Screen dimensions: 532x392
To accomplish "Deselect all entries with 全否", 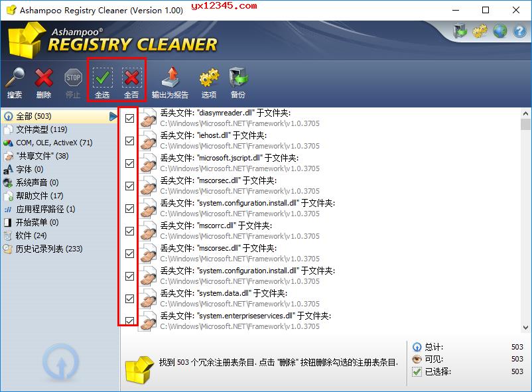I will pos(131,83).
